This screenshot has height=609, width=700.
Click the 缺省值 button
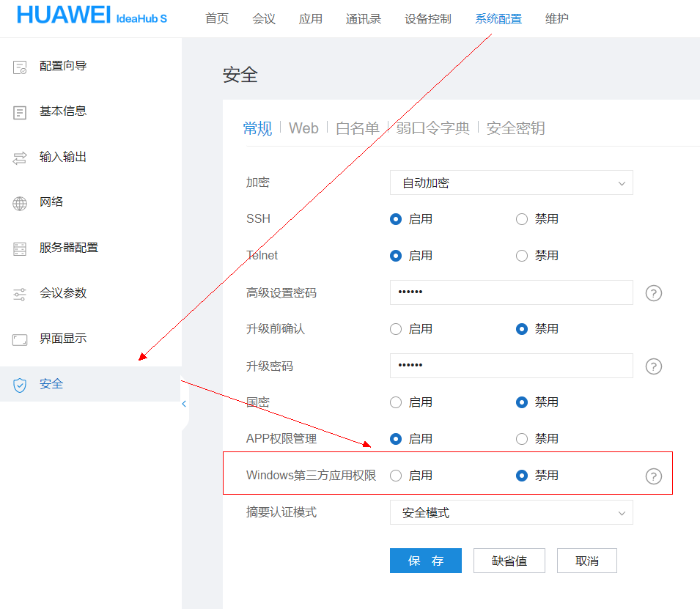point(509,561)
